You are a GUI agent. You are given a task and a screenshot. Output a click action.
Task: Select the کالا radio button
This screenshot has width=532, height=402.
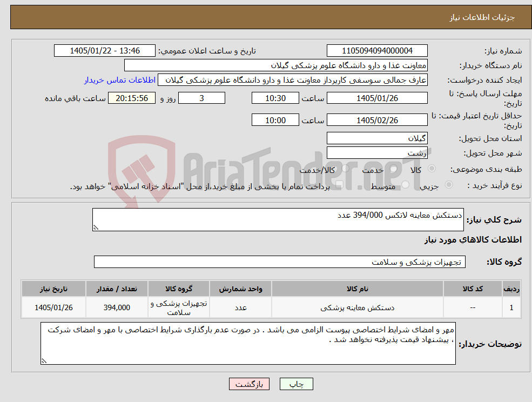pos(432,169)
